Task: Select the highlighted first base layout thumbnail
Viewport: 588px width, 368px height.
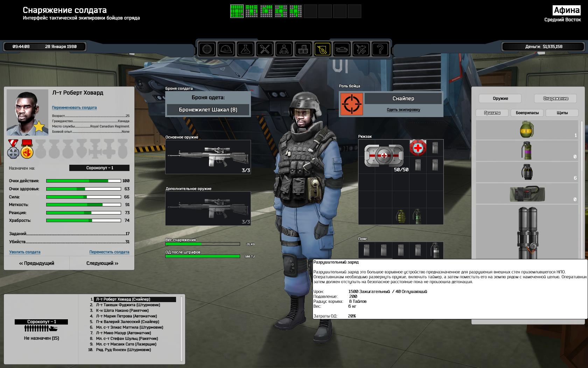Action: [x=237, y=11]
